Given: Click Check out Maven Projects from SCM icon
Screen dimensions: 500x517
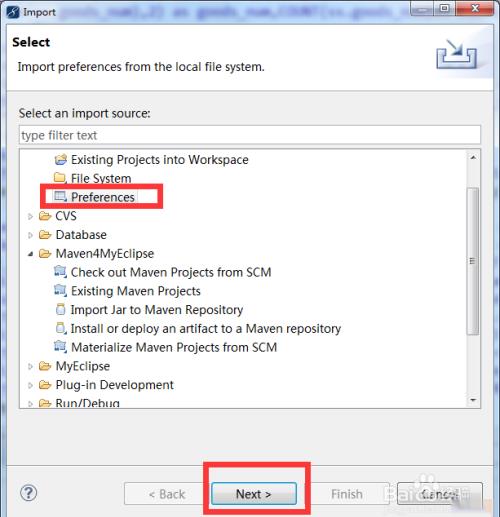Looking at the screenshot, I should point(60,272).
